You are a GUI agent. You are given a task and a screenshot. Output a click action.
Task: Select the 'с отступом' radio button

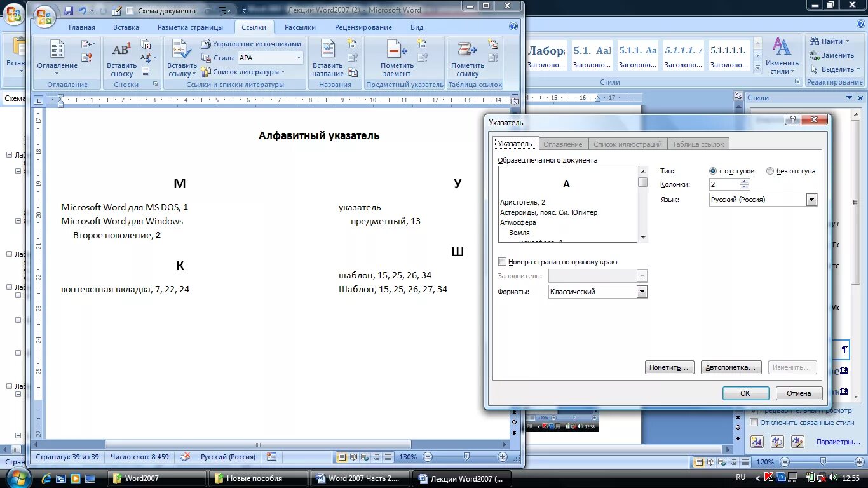pyautogui.click(x=713, y=171)
